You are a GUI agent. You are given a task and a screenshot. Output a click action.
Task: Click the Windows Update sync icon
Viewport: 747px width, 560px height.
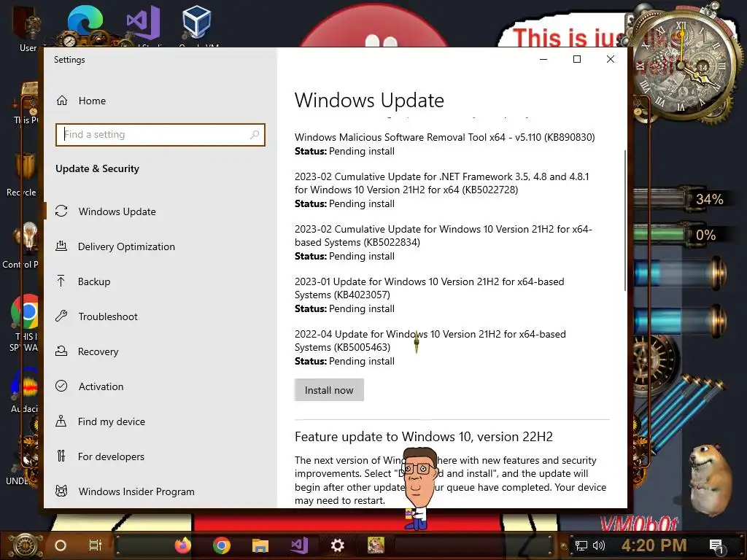[x=61, y=211]
